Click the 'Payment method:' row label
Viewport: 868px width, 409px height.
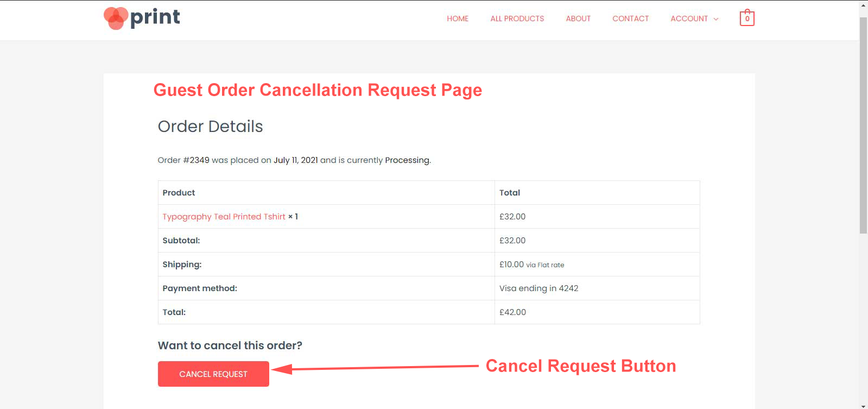(x=200, y=288)
